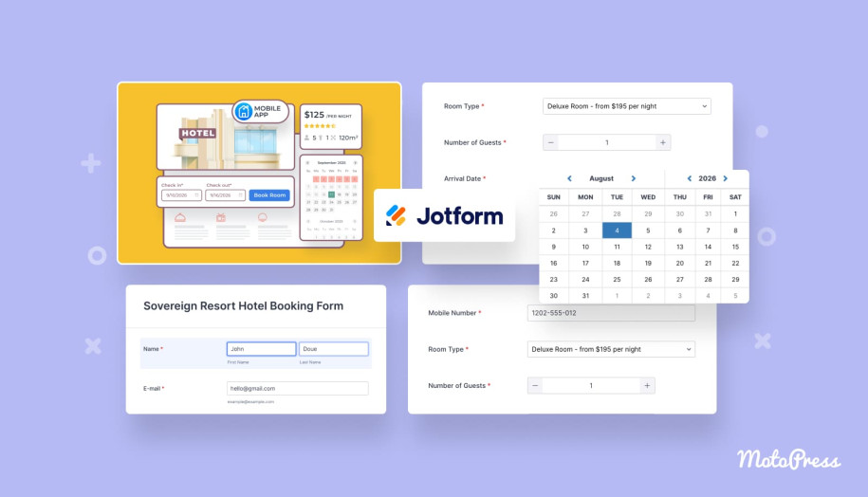Open Room Type dropdown above Arrival Date
The image size is (868, 497).
pos(627,106)
